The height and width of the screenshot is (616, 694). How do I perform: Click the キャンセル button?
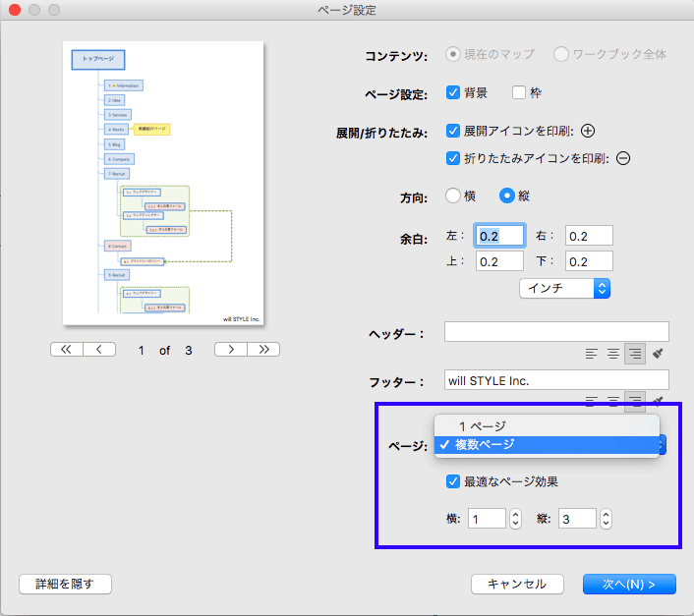point(517,585)
